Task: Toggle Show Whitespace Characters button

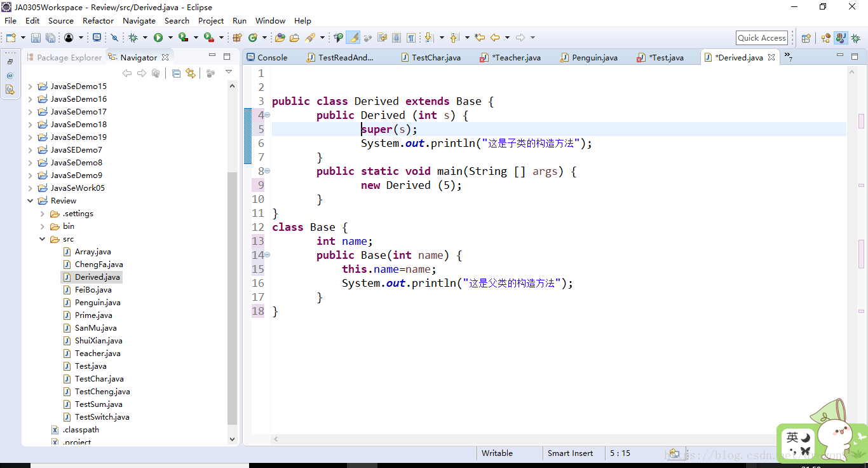Action: (410, 38)
